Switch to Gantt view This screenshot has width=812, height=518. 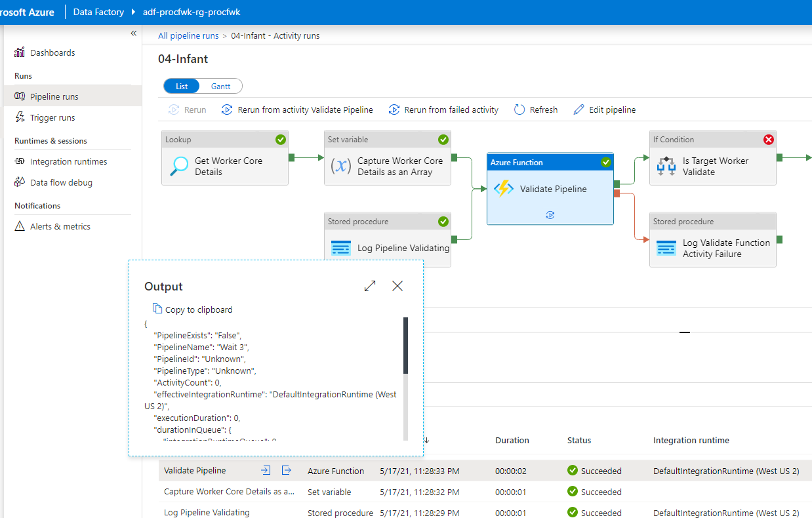point(220,86)
